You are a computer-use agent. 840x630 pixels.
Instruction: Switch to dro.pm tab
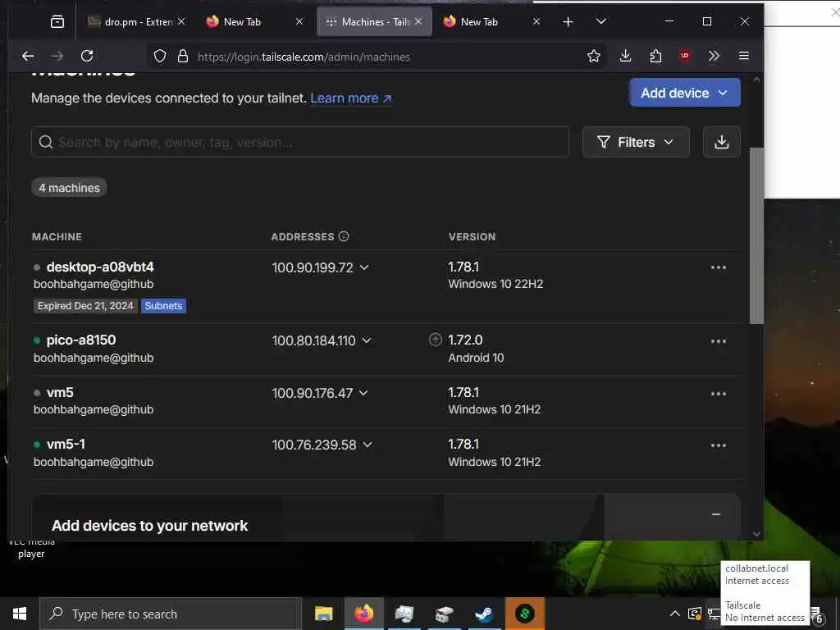click(x=131, y=21)
